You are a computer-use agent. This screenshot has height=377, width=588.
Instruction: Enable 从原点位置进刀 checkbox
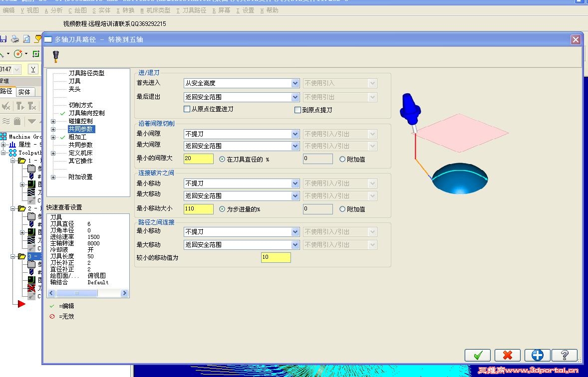tap(187, 109)
